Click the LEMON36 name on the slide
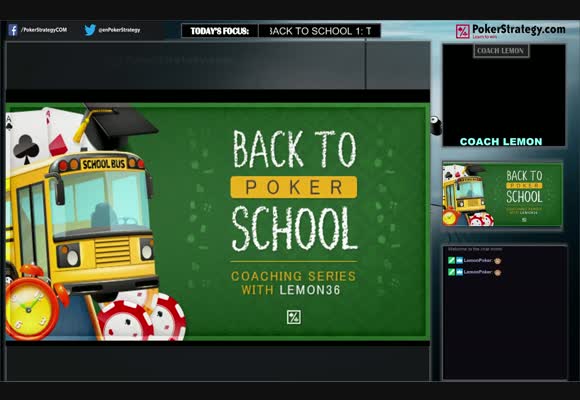Viewport: 580px width, 400px height. [x=310, y=290]
